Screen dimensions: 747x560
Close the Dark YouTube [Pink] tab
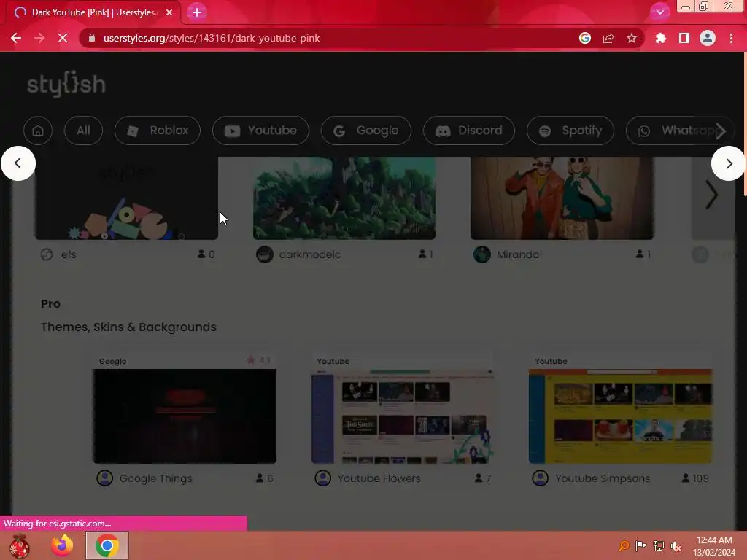169,12
